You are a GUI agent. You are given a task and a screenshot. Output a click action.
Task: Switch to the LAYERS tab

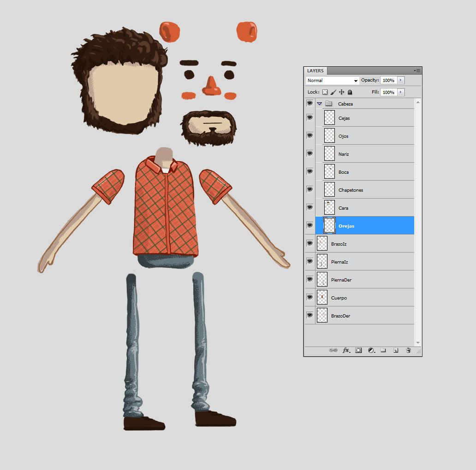[x=315, y=70]
